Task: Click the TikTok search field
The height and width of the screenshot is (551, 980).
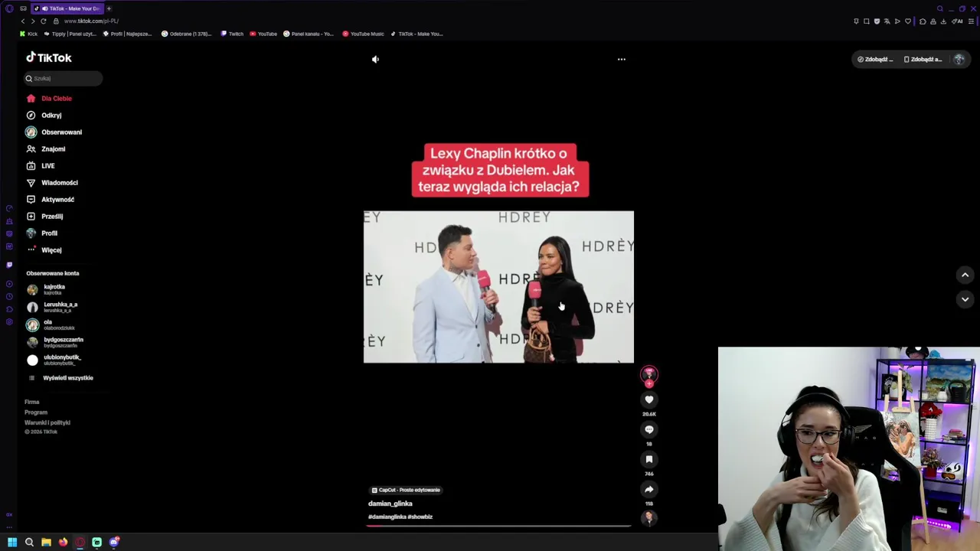Action: [x=63, y=78]
